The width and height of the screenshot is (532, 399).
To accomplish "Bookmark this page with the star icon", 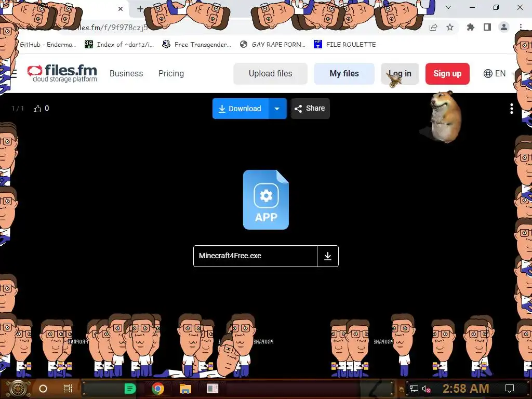I will coord(450,27).
